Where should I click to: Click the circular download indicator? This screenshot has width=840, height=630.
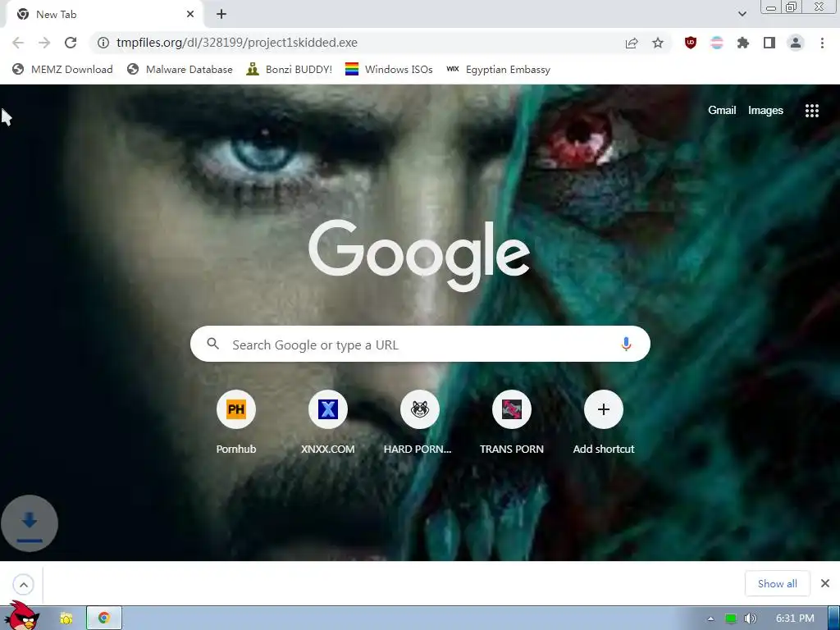30,523
